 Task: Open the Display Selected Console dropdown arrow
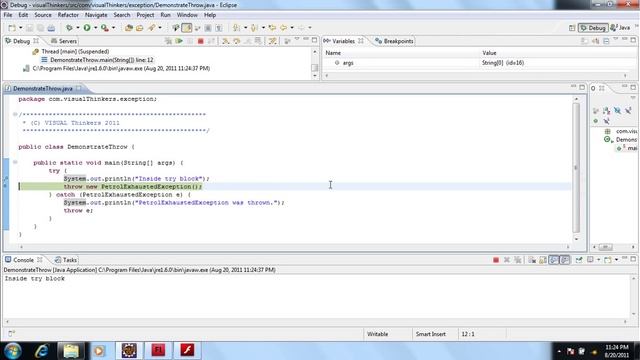[x=598, y=260]
